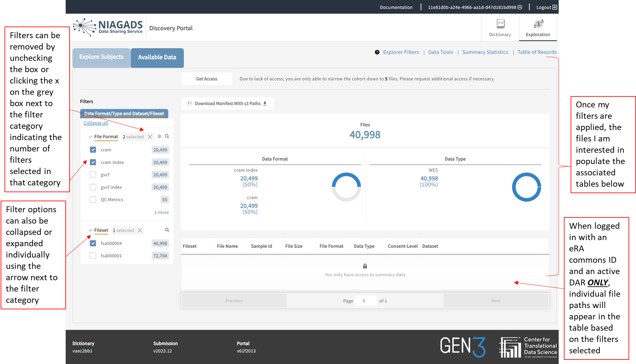Open the Dictionary icon in header
Viewport: 636px width, 364px height.
[500, 24]
